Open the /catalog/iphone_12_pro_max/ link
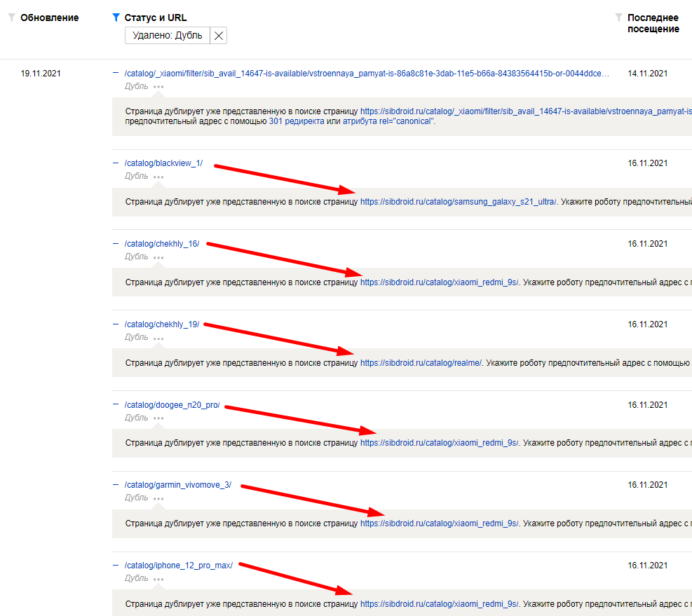Viewport: 692px width, 616px height. (x=179, y=566)
